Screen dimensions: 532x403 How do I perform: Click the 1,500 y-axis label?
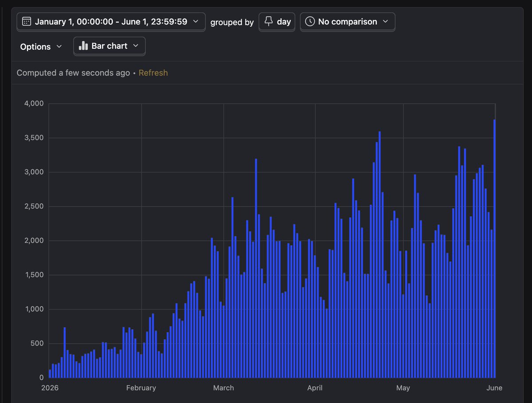(34, 275)
